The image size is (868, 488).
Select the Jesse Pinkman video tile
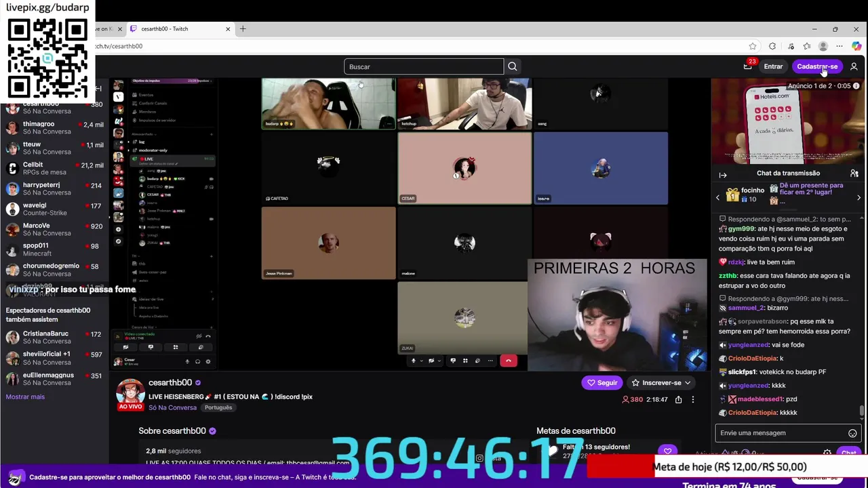click(x=328, y=243)
